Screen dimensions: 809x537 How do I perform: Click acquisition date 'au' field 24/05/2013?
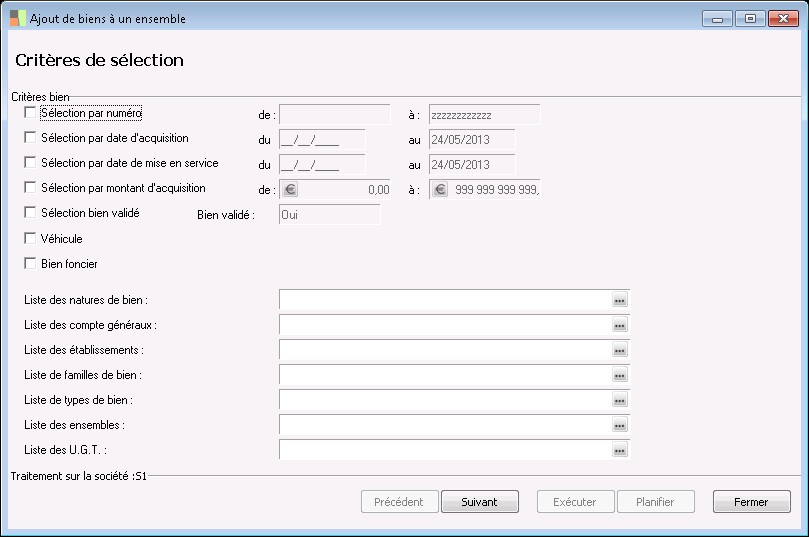472,139
